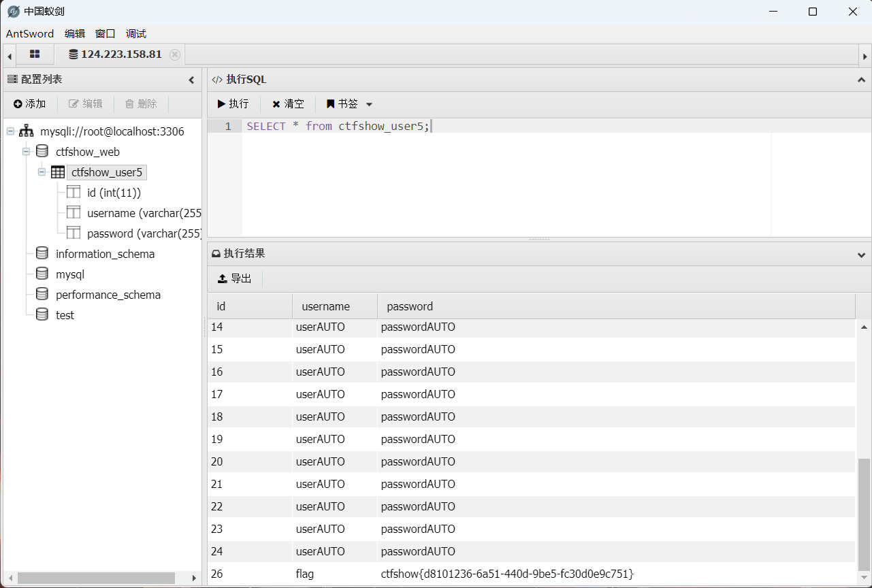Collapse the ctfshow_user5 table node
Image resolution: width=872 pixels, height=588 pixels.
[42, 171]
